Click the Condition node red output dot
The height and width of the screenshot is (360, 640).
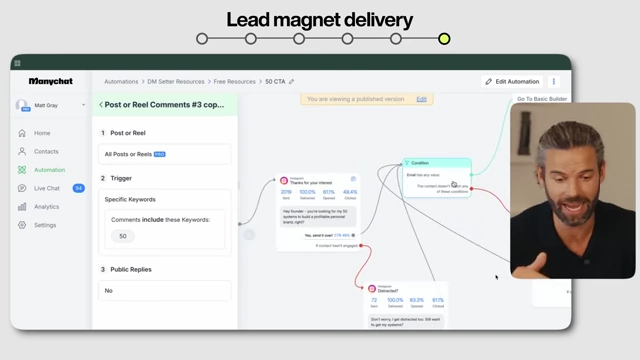click(x=471, y=189)
